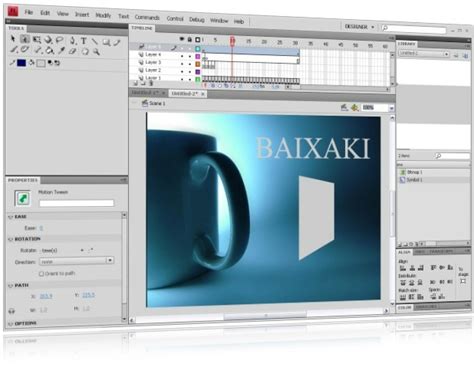Select the Eraser tool

click(x=72, y=51)
